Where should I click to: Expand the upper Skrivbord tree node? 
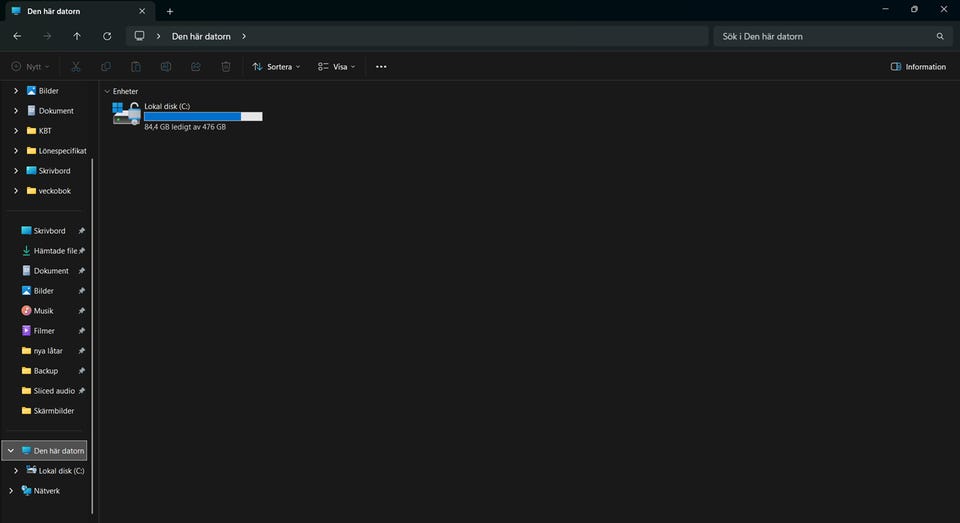point(16,171)
